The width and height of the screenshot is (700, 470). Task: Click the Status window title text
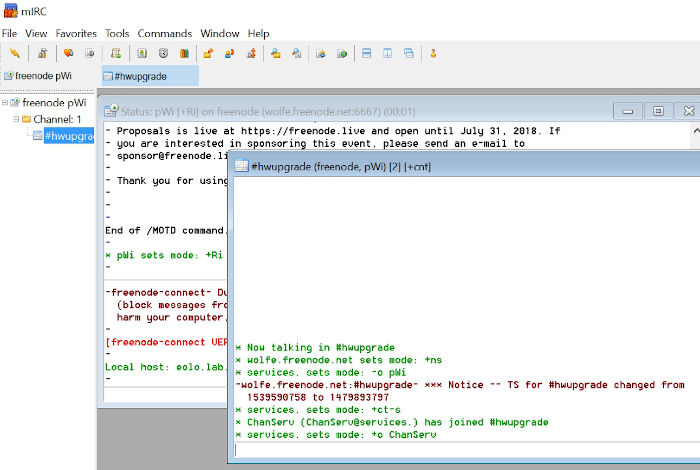268,111
